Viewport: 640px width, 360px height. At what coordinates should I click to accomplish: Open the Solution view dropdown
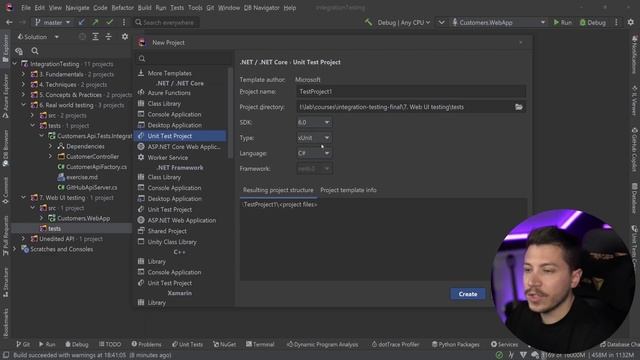pos(38,37)
